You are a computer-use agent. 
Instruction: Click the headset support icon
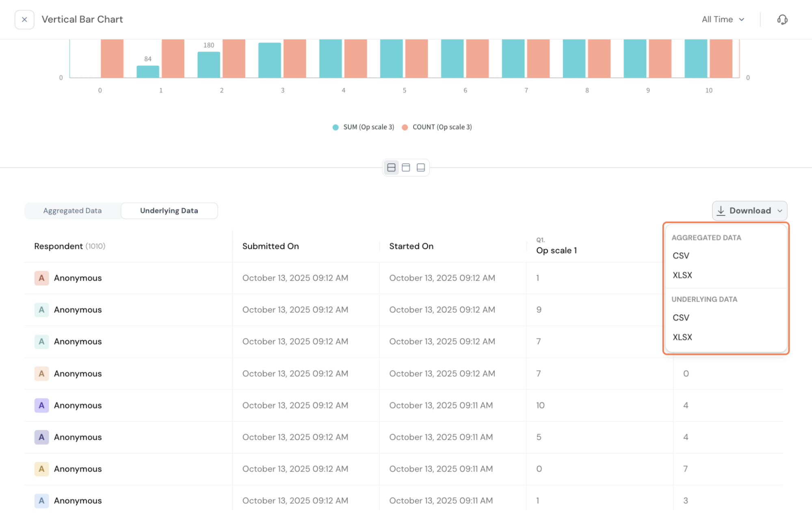782,19
